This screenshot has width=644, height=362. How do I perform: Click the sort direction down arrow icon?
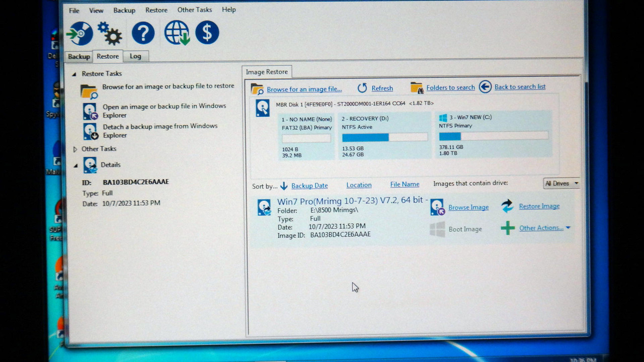pyautogui.click(x=284, y=186)
